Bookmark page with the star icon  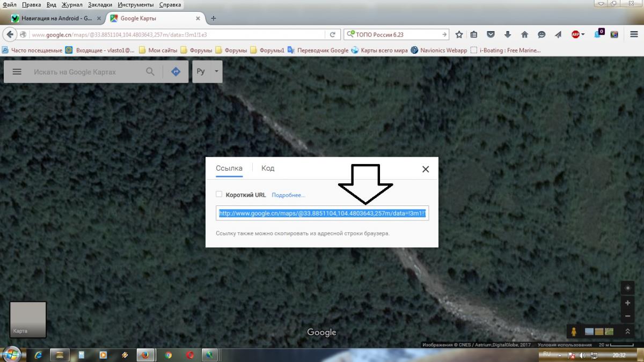(459, 34)
